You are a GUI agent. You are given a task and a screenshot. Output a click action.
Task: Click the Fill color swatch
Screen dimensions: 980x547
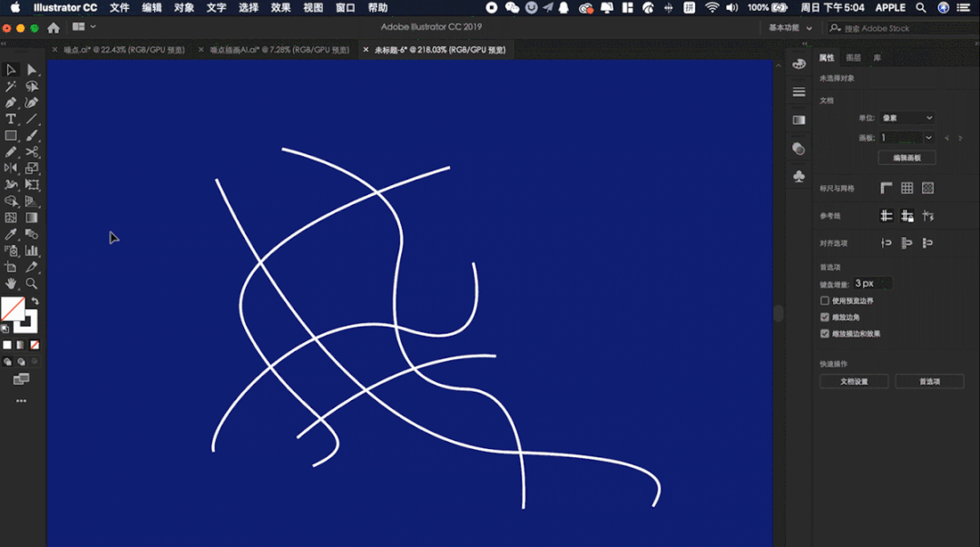[x=13, y=309]
